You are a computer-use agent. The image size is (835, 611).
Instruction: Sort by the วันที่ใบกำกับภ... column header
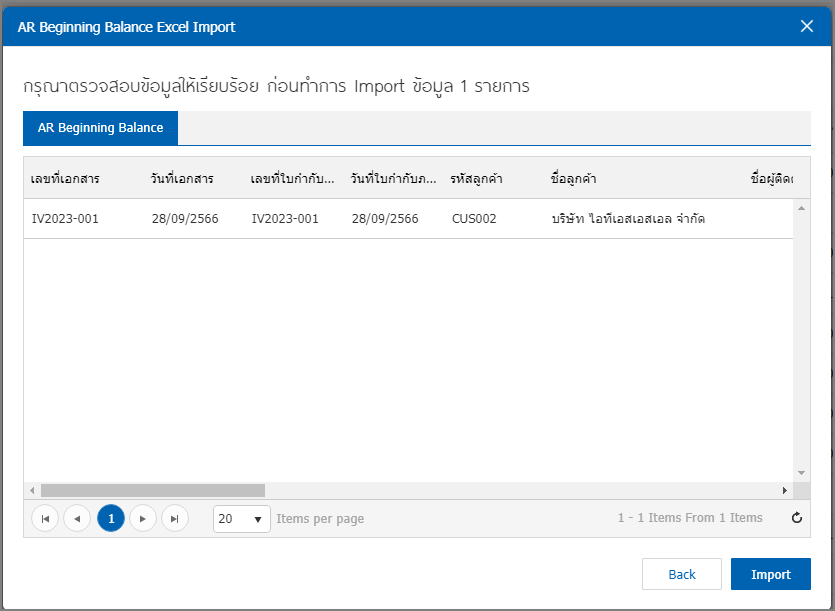(393, 178)
